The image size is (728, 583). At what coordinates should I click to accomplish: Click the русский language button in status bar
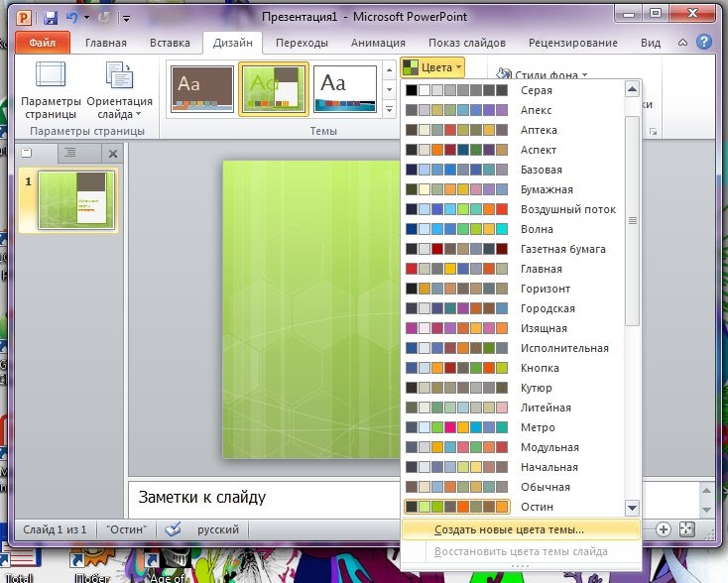pos(218,529)
